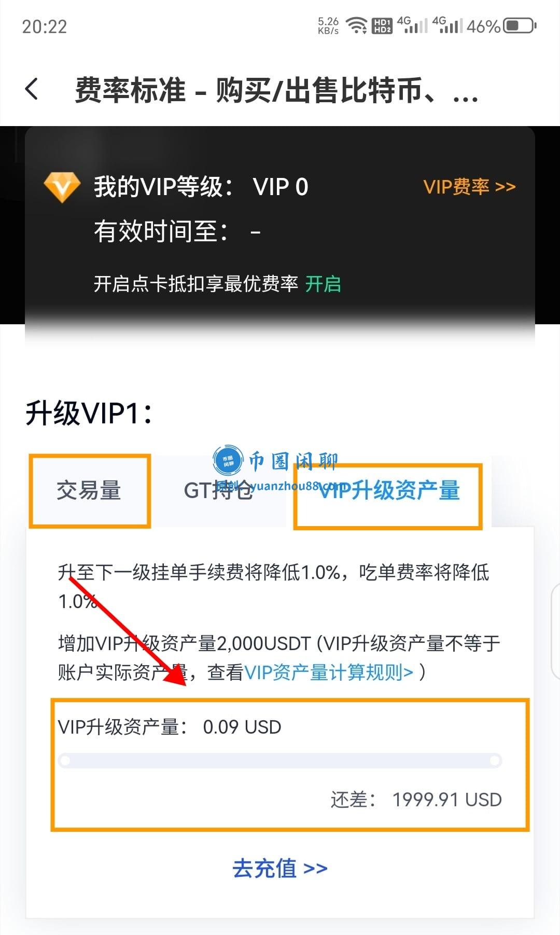
Task: Tap the 币圈闲聊 watermark logo
Action: [275, 460]
